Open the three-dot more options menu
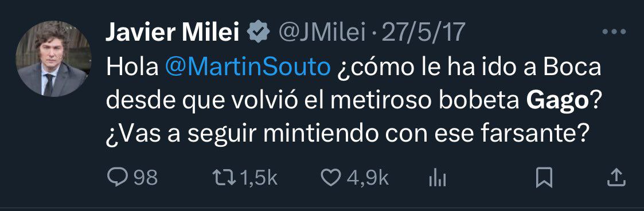 (614, 32)
